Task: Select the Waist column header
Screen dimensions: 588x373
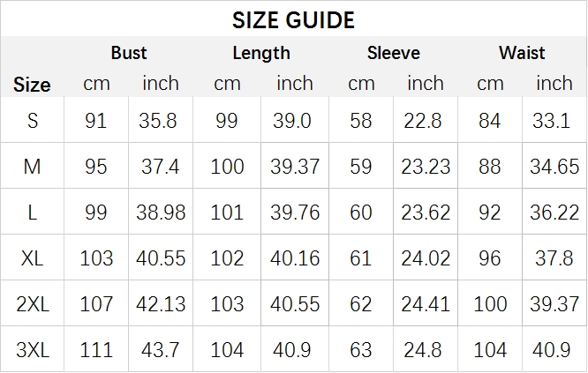Action: click(x=522, y=53)
